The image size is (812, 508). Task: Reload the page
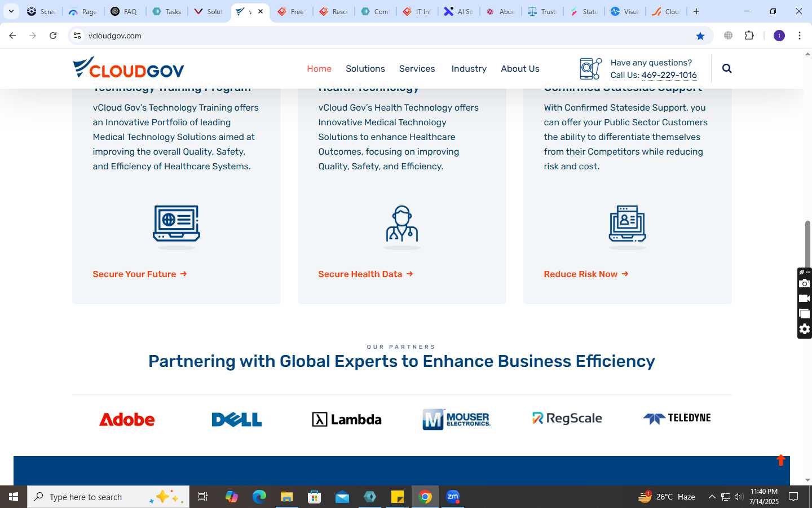pyautogui.click(x=53, y=36)
